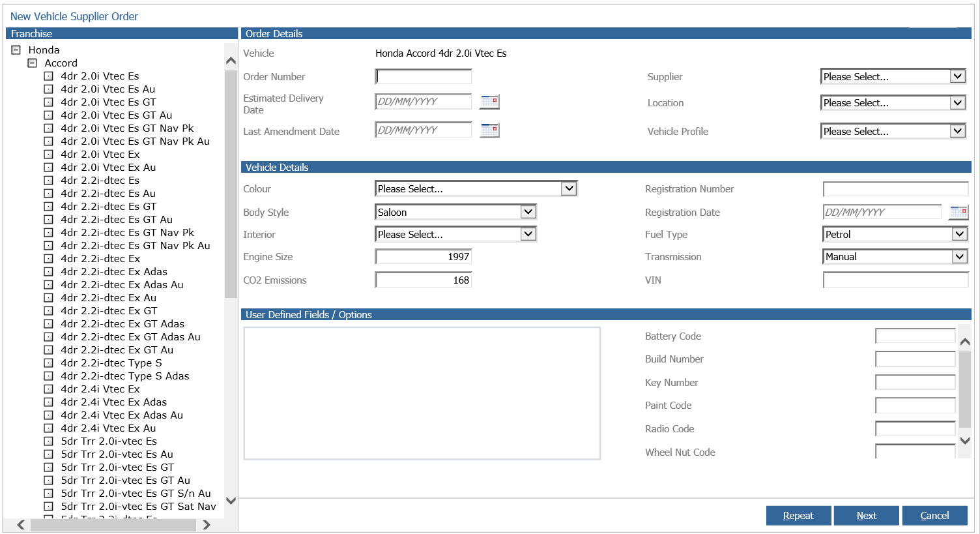Click the Cancel button
This screenshot has width=980, height=534.
pos(934,516)
